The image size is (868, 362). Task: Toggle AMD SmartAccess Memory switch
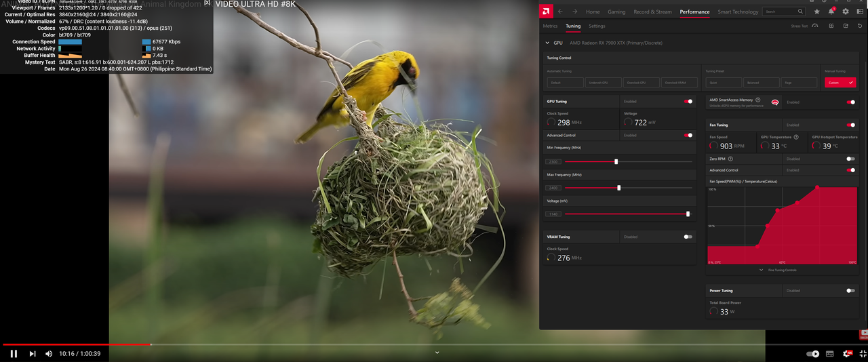(x=850, y=102)
